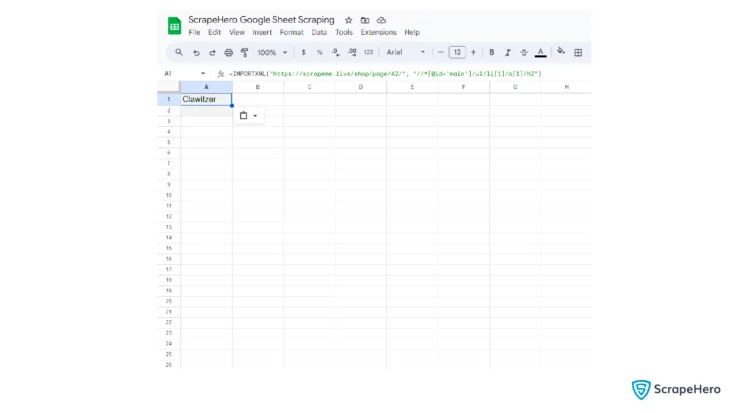
Task: Select column E header
Action: click(412, 87)
